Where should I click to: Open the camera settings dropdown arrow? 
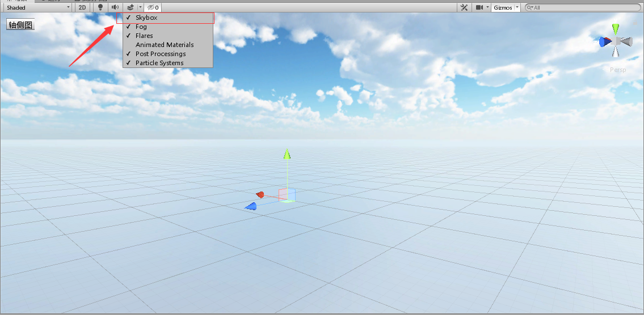(x=487, y=7)
